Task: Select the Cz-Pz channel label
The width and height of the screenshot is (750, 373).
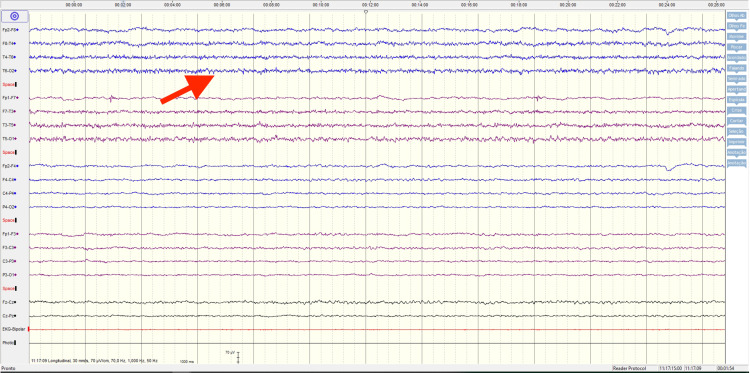Action: 10,316
